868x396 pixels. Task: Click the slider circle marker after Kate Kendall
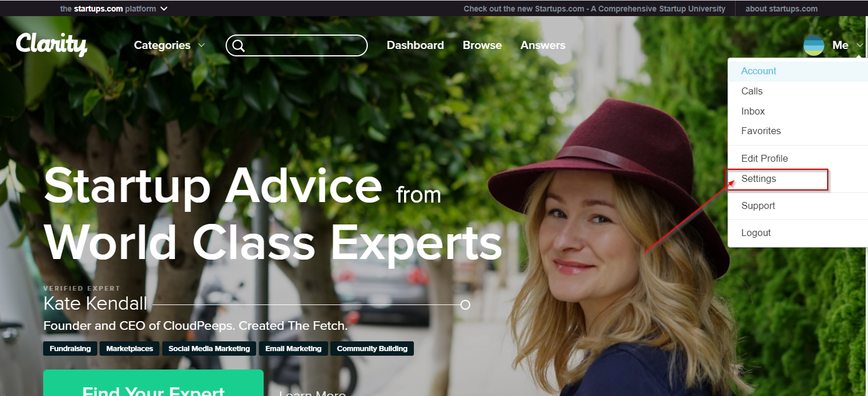coord(466,304)
